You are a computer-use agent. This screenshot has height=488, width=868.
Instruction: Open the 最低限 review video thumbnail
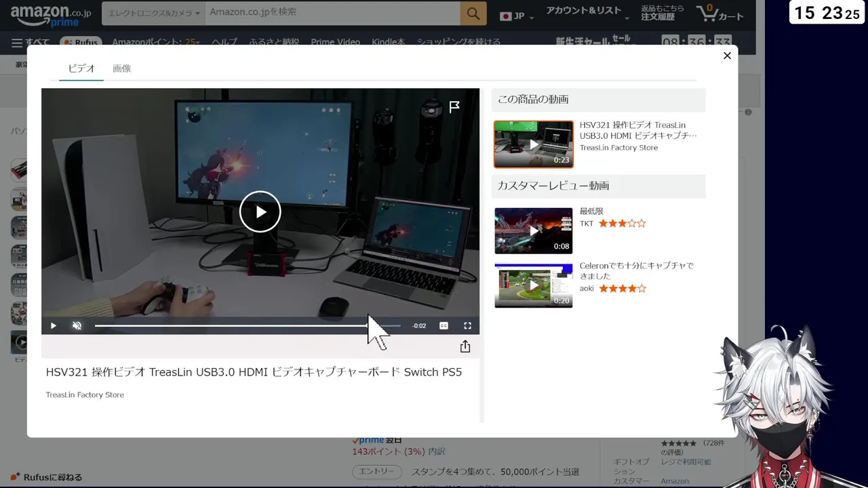(x=534, y=231)
